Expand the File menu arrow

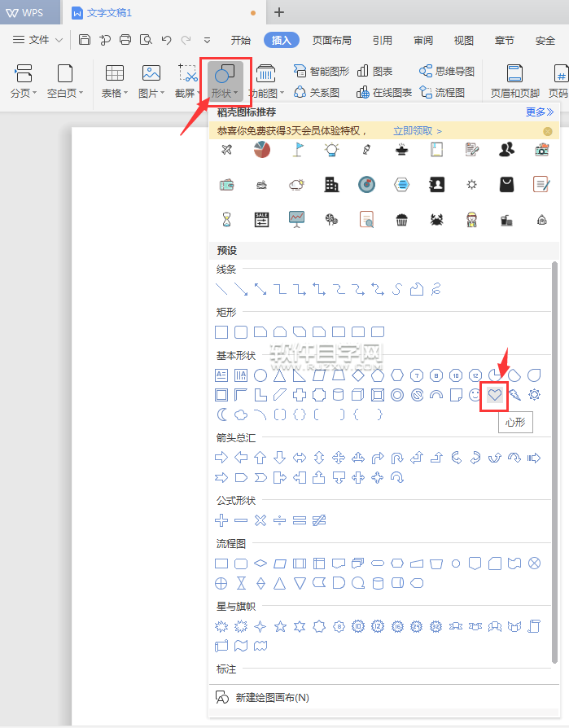(x=59, y=41)
